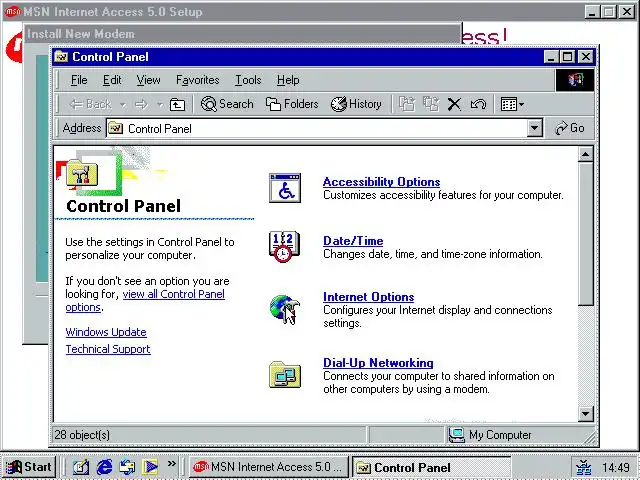640x480 pixels.
Task: Click Show Desktop quick launch icon
Action: pyautogui.click(x=81, y=467)
